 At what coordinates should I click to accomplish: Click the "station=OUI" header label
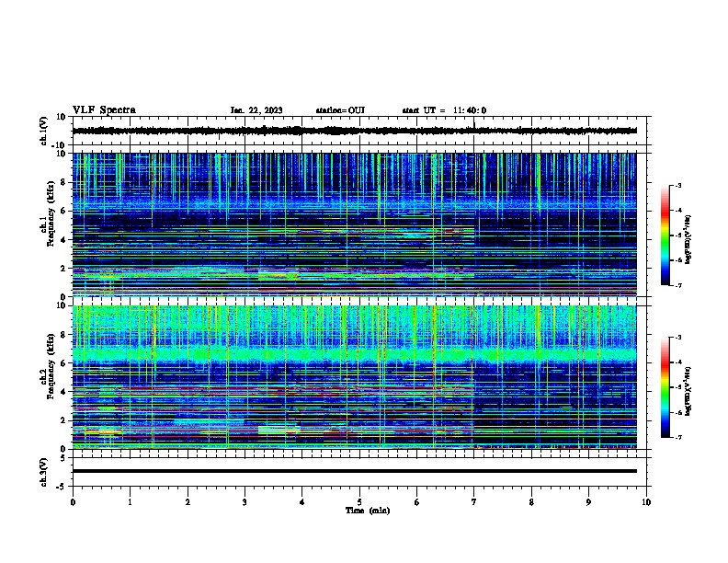(x=340, y=110)
